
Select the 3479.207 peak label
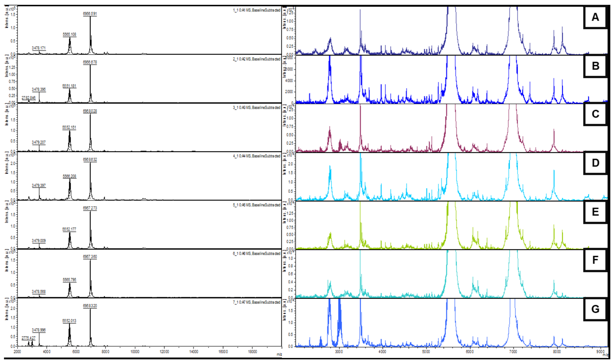tap(39, 143)
